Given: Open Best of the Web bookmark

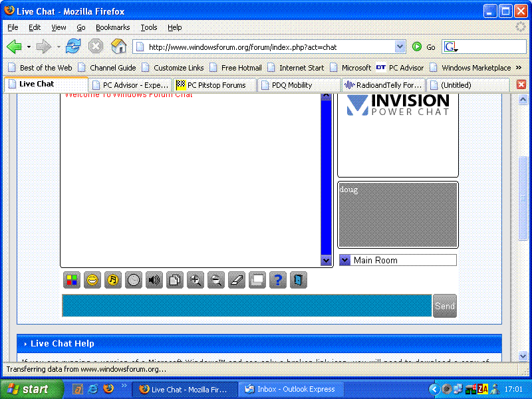Looking at the screenshot, I should [41, 68].
